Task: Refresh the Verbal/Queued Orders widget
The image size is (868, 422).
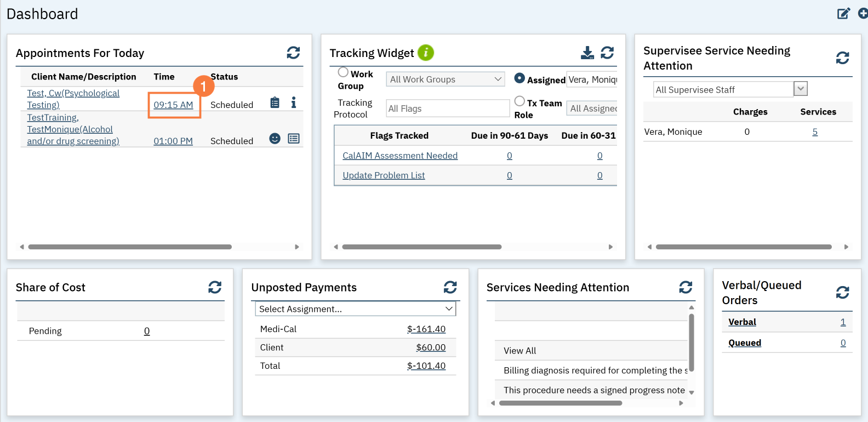Action: click(x=842, y=293)
